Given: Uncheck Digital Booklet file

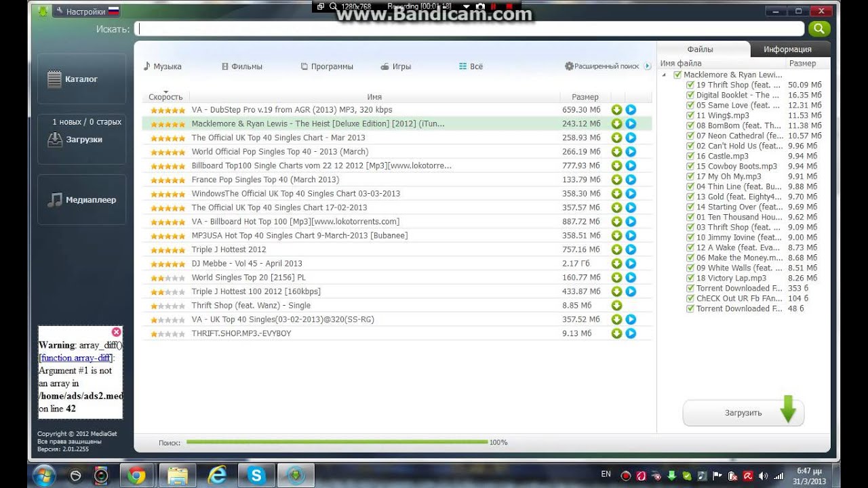Looking at the screenshot, I should pos(690,96).
